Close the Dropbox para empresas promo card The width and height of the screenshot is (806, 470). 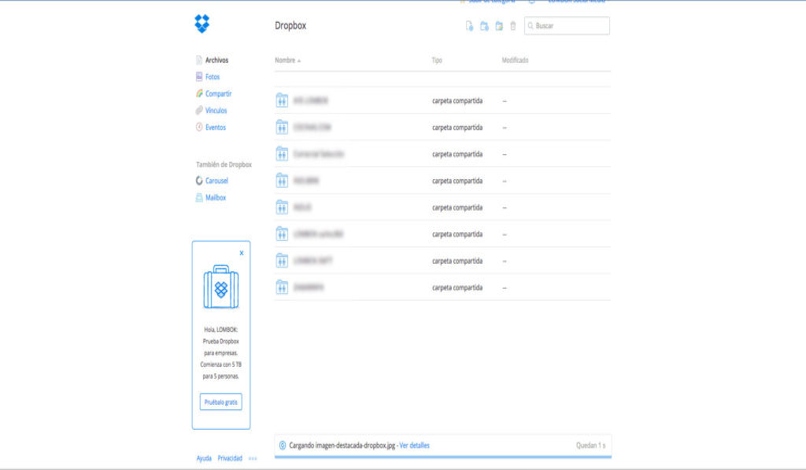[242, 253]
